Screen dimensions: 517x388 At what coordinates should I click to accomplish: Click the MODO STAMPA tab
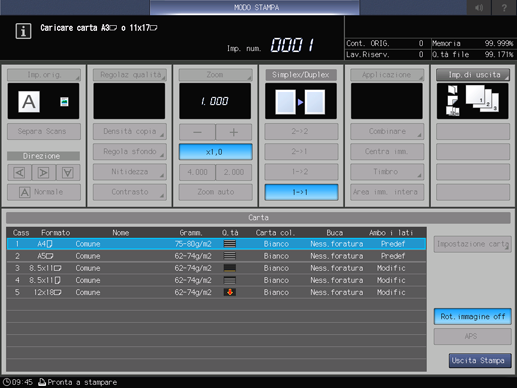coord(255,7)
